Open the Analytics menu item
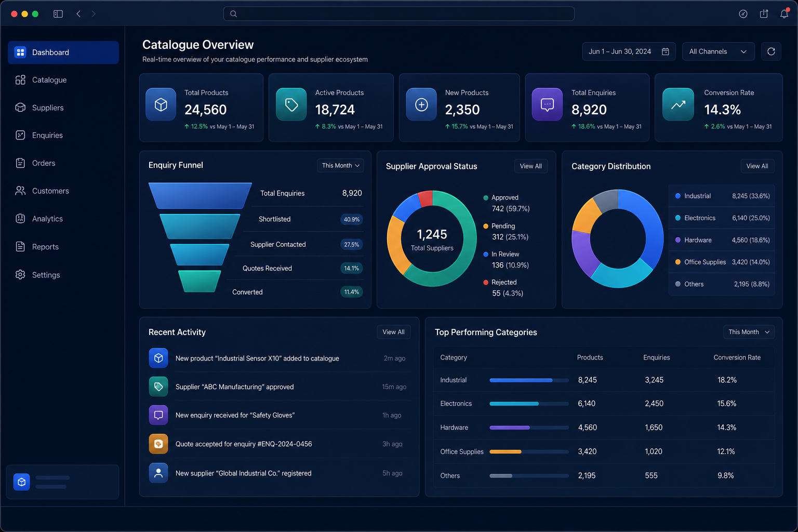This screenshot has height=532, width=798. coord(63,219)
